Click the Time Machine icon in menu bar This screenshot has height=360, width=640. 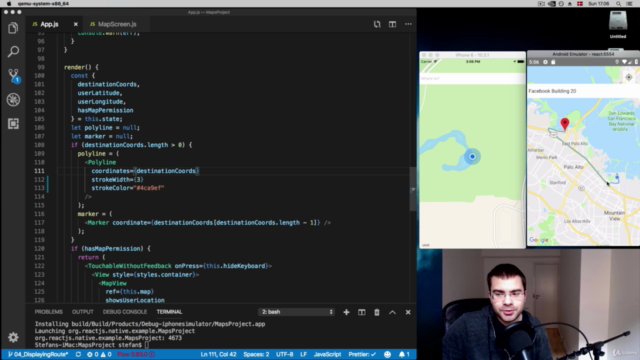(x=561, y=4)
